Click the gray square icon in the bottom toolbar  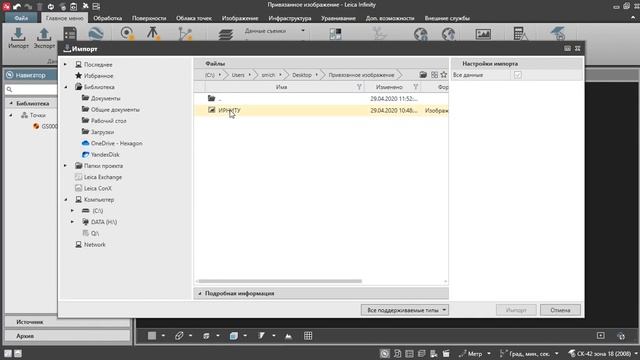click(152, 336)
